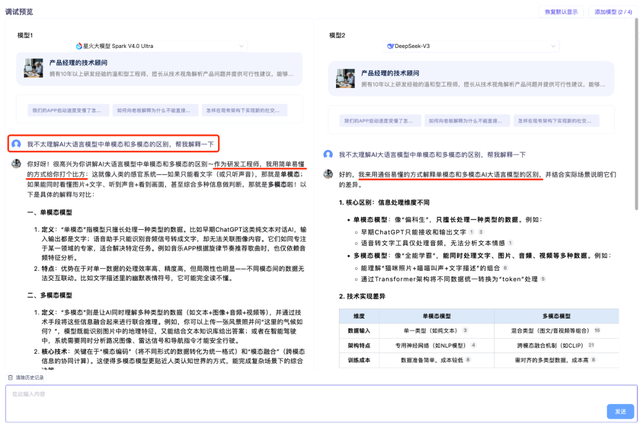
Task: Click the user avatar icon in 模型1 chat
Action: point(16,144)
